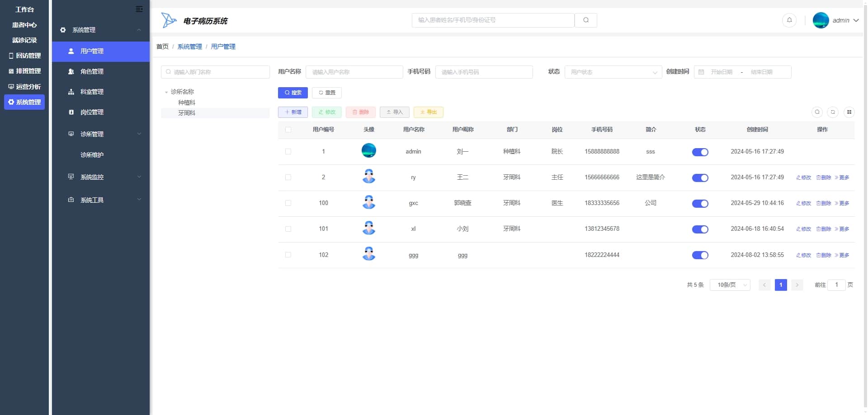Open 更多 actions for user gxc

click(842, 203)
